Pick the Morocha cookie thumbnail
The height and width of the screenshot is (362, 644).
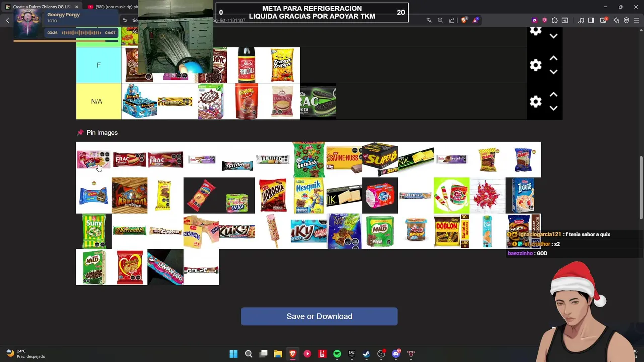(273, 196)
